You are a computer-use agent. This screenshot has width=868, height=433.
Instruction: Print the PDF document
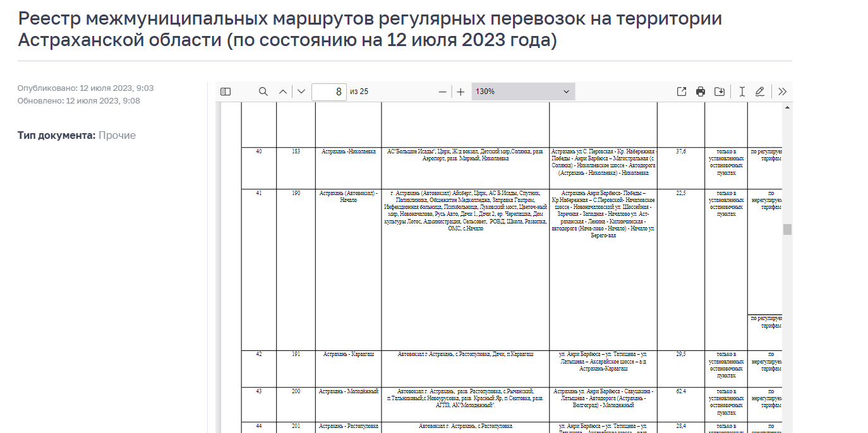(x=701, y=92)
